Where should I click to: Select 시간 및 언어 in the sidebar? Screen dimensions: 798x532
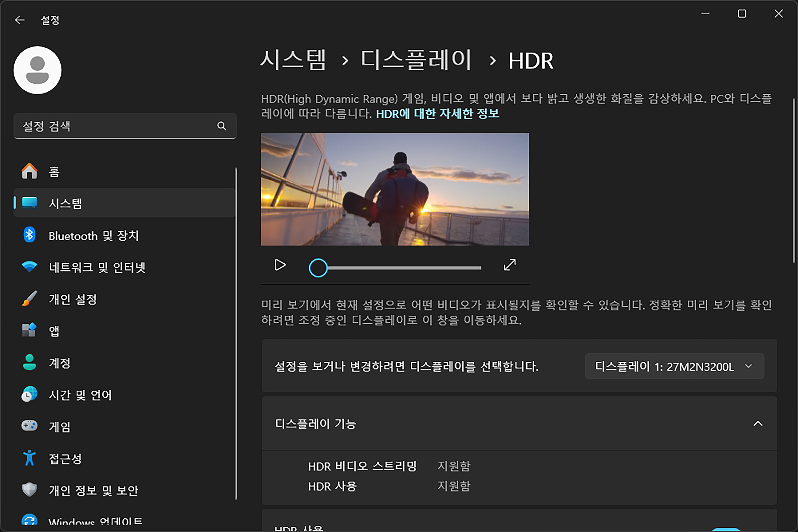(80, 395)
